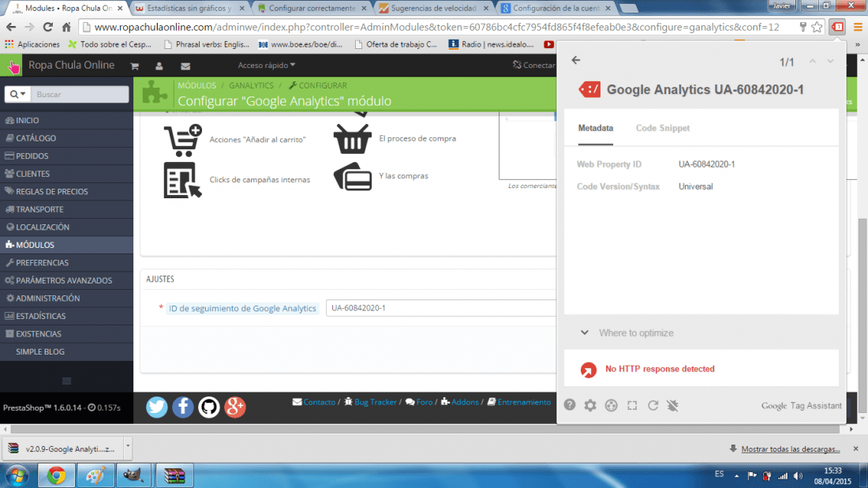Click the credit card purchases icon

pyautogui.click(x=352, y=176)
